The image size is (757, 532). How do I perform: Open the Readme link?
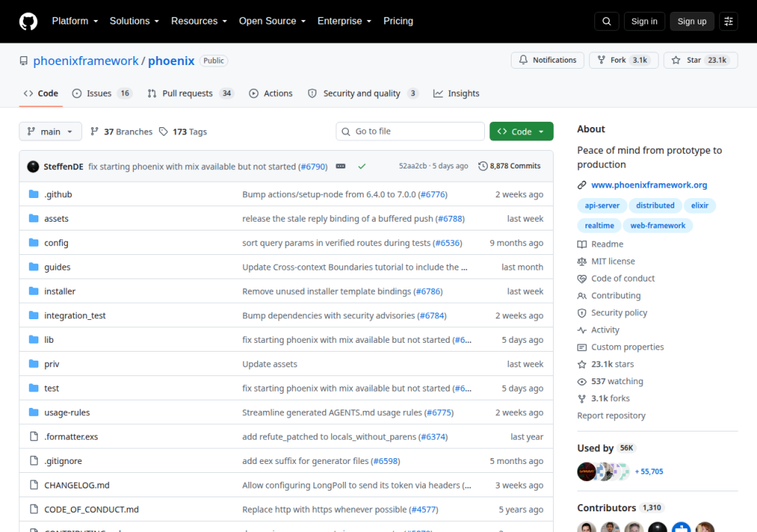(x=600, y=245)
